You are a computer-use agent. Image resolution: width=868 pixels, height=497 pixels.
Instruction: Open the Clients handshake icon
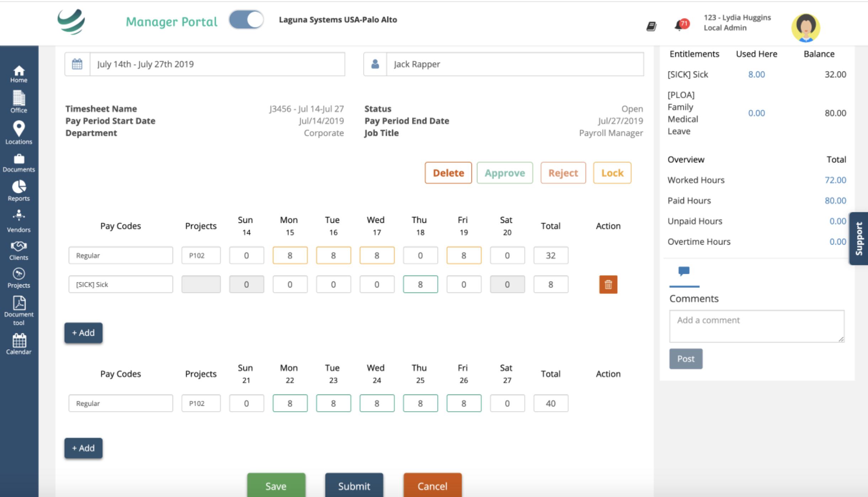point(18,250)
